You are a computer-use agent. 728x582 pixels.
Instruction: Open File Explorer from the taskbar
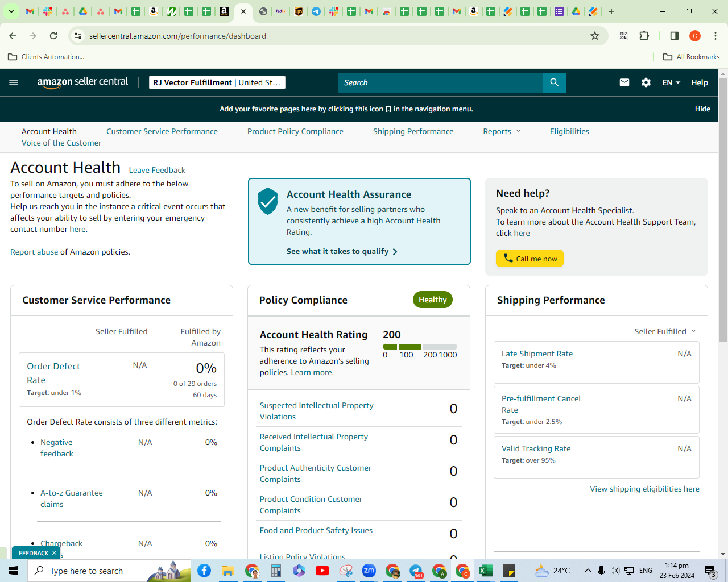click(228, 571)
